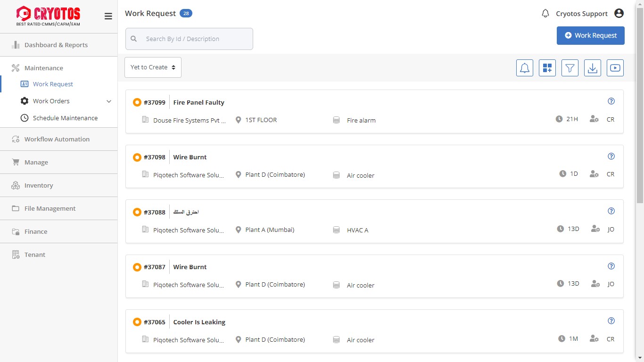
Task: Expand the Work Orders submenu
Action: 108,101
